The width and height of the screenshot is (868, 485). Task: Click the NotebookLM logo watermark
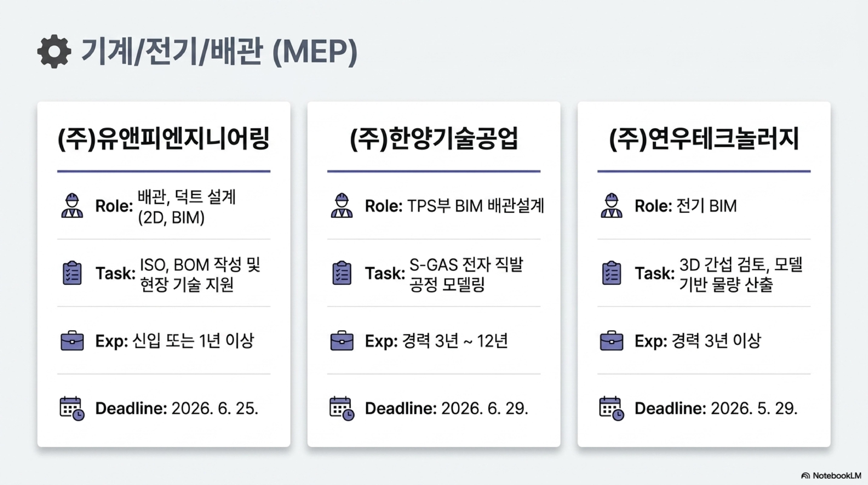831,476
